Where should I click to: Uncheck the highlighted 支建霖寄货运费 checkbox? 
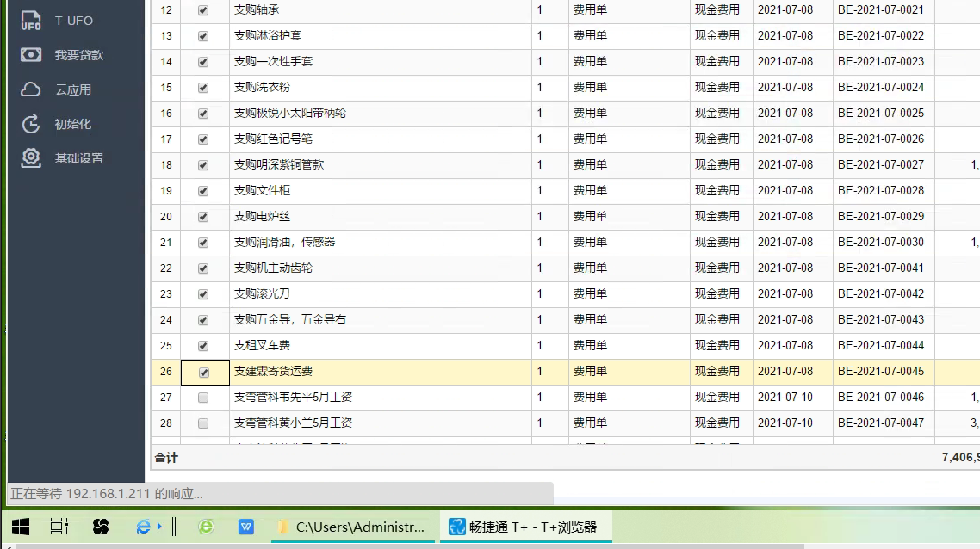point(204,373)
